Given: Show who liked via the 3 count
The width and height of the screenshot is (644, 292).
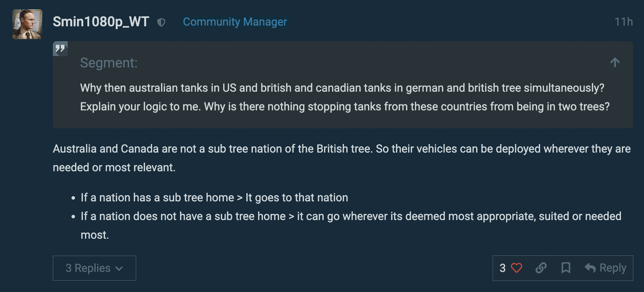Looking at the screenshot, I should (503, 268).
